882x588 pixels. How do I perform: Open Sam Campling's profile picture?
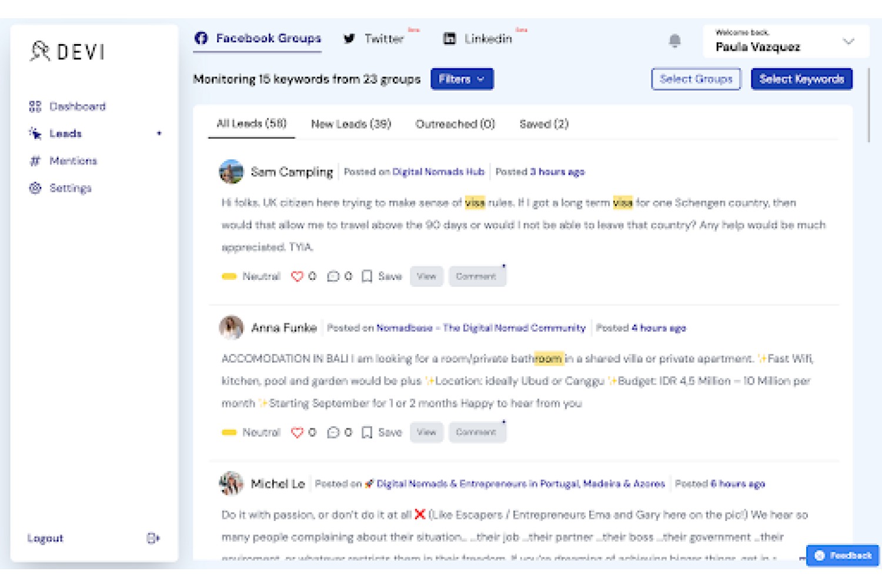click(231, 172)
